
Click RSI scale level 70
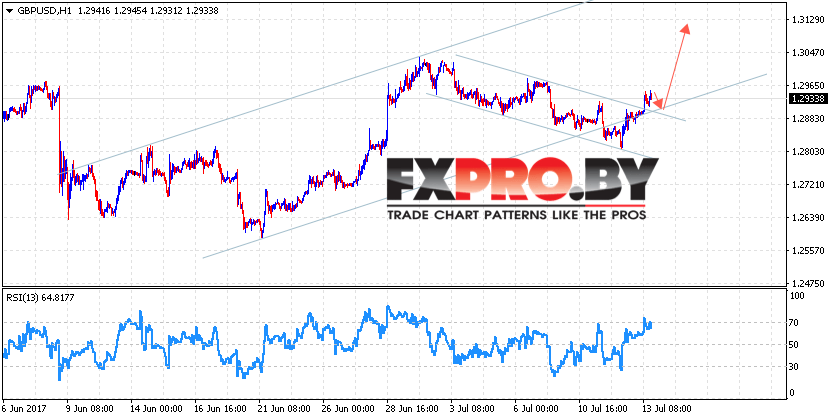[x=795, y=323]
